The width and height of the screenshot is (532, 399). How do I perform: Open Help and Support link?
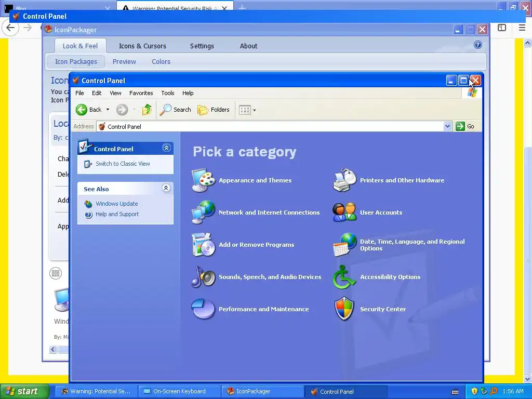pyautogui.click(x=117, y=215)
